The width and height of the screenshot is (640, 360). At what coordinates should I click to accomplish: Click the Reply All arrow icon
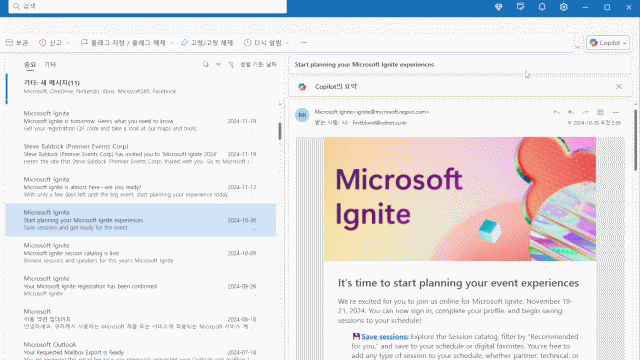[571, 112]
